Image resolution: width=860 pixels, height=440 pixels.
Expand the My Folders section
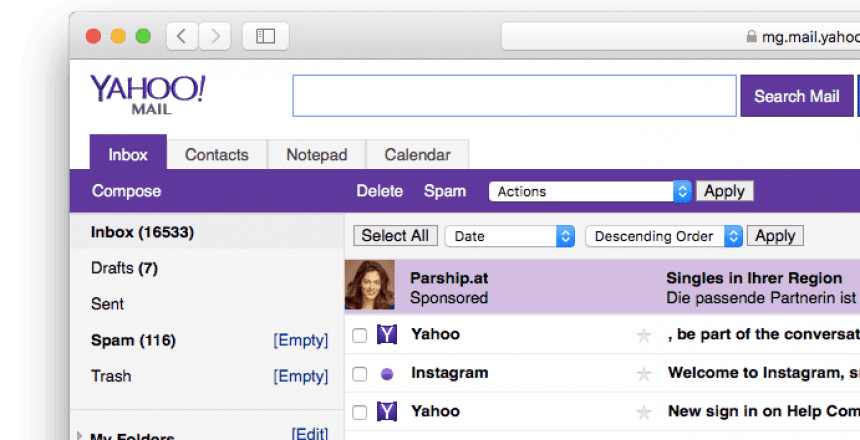point(80,436)
